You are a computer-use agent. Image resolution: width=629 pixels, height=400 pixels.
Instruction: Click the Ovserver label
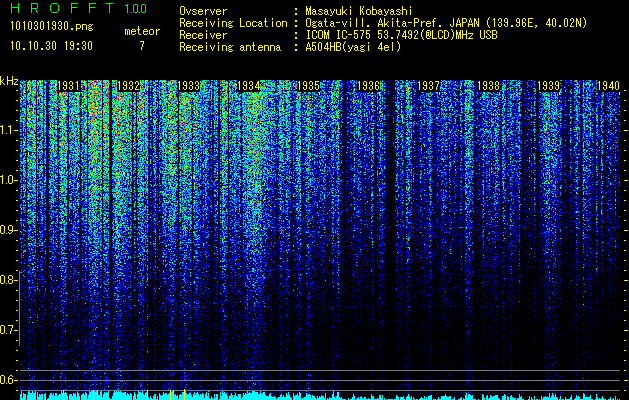click(x=203, y=11)
